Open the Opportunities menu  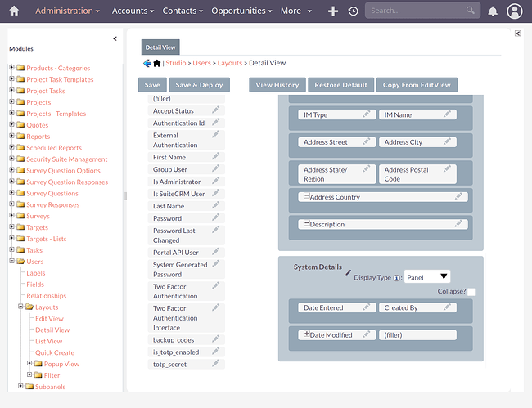[x=241, y=11]
